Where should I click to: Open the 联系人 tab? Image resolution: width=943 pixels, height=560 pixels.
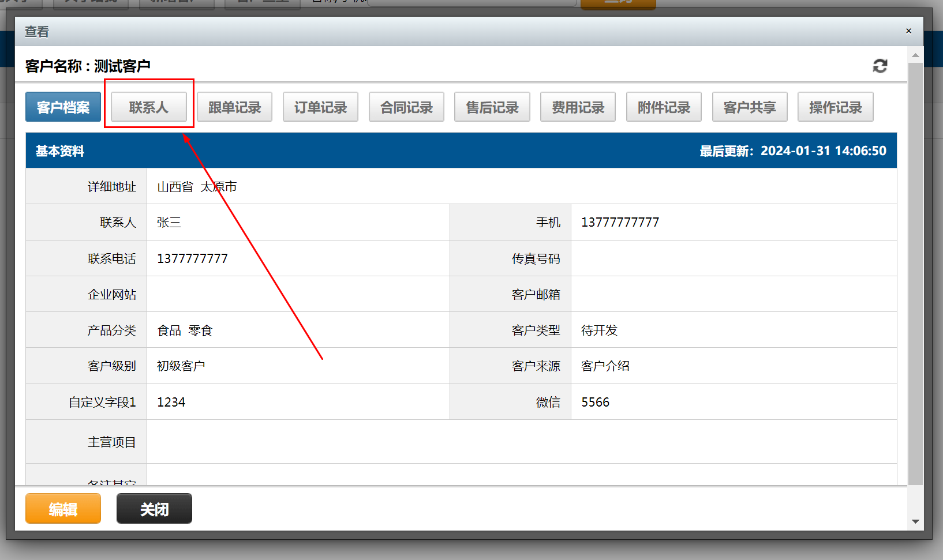(149, 107)
